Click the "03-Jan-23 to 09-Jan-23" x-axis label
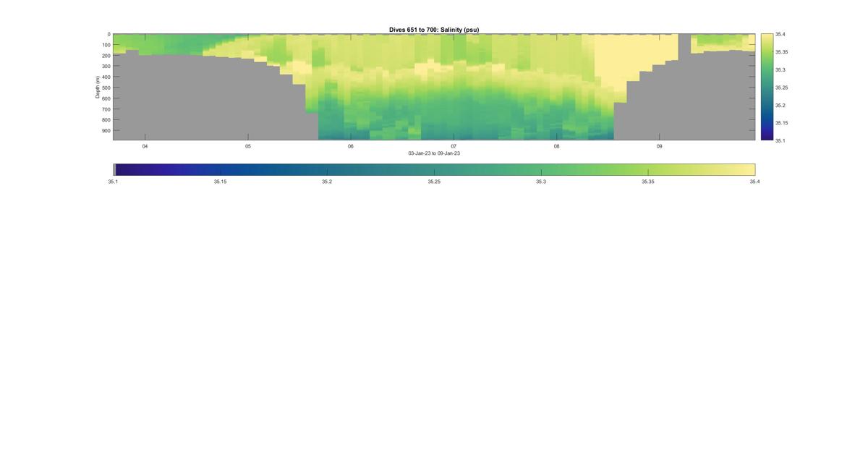 [x=434, y=153]
